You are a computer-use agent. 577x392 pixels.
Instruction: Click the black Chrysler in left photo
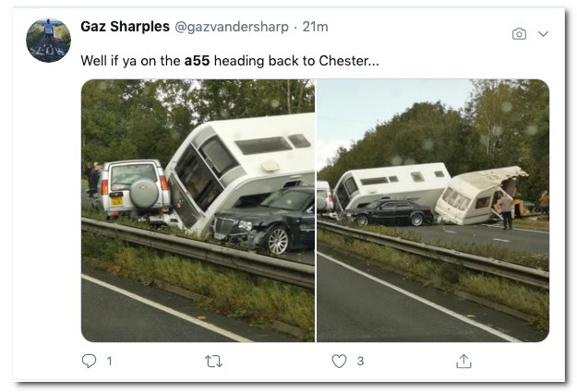click(263, 220)
